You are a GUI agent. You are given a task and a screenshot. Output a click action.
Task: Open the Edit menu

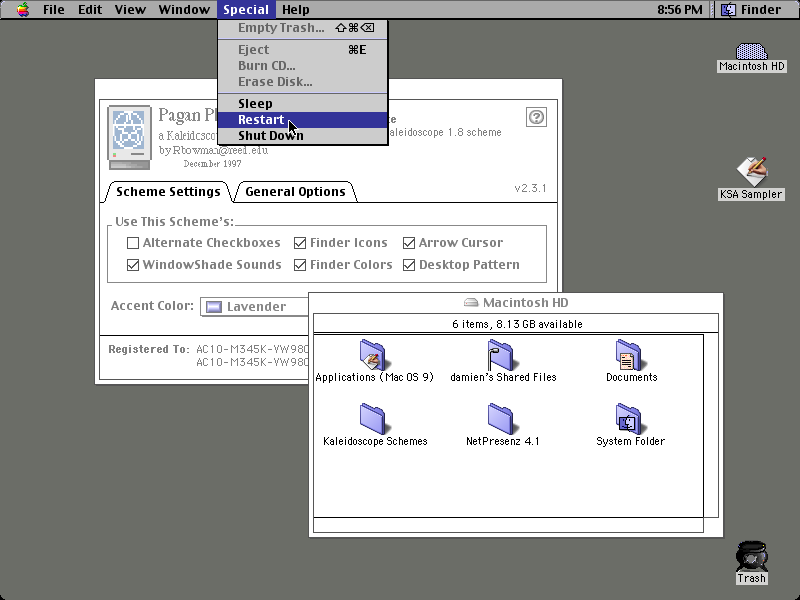pos(90,9)
